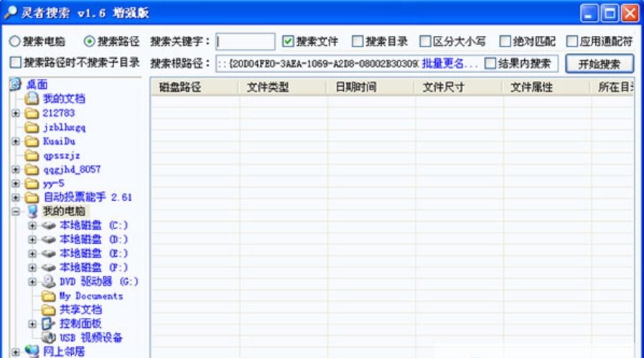Maximize the 灵者搜索 window
Image resolution: width=644 pixels, height=358 pixels.
coord(610,13)
